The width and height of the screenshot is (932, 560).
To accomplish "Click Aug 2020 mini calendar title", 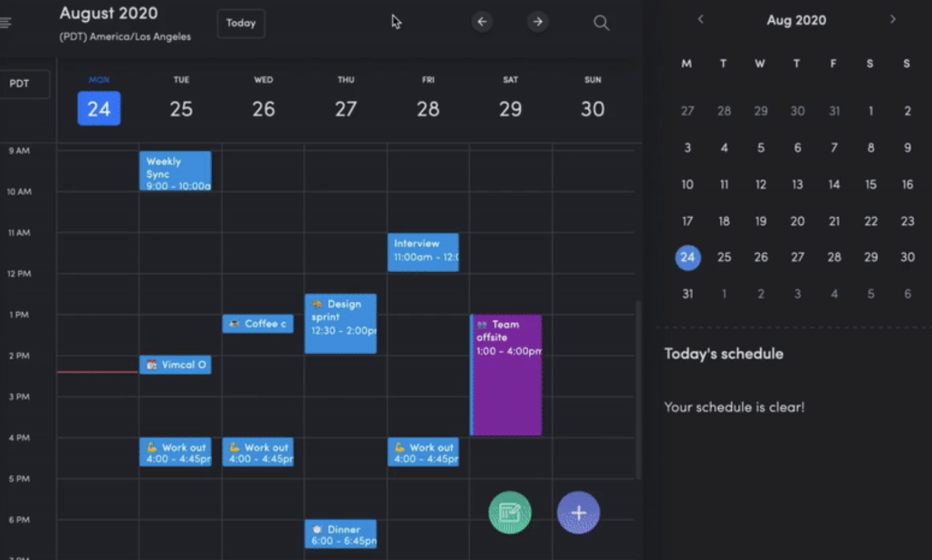I will coord(796,21).
